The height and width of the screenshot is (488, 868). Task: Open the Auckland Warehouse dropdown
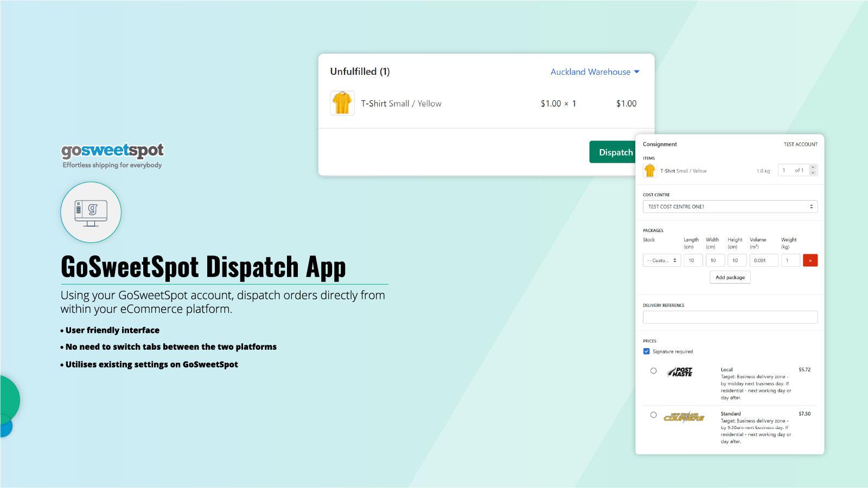595,72
